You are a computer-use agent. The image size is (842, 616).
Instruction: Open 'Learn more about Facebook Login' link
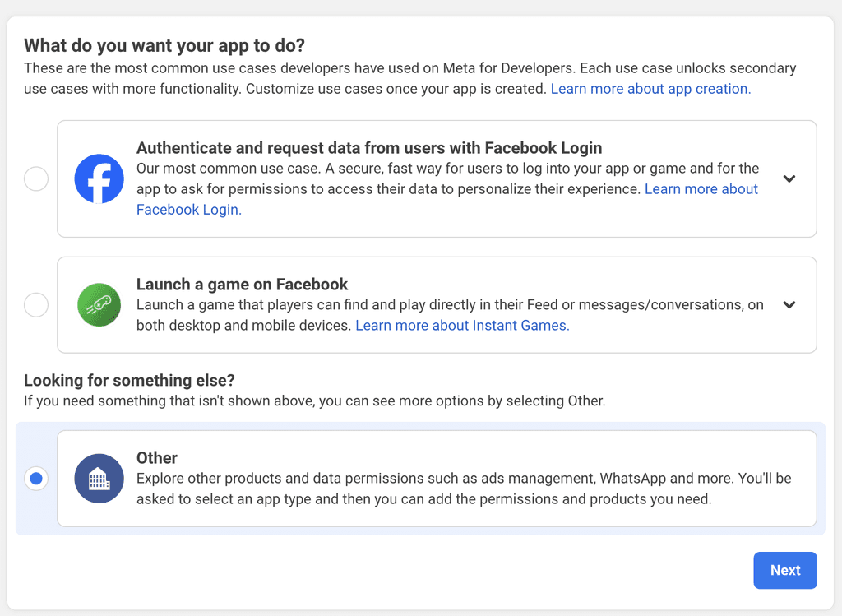701,188
